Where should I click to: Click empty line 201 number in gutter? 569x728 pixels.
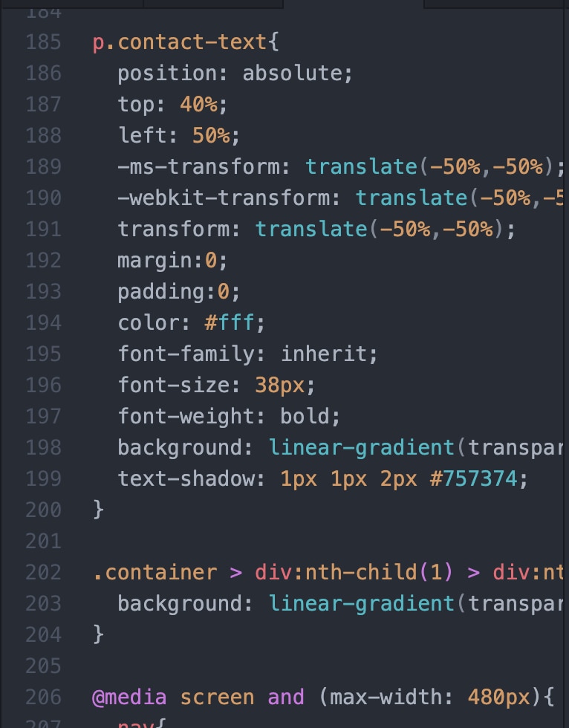point(44,542)
